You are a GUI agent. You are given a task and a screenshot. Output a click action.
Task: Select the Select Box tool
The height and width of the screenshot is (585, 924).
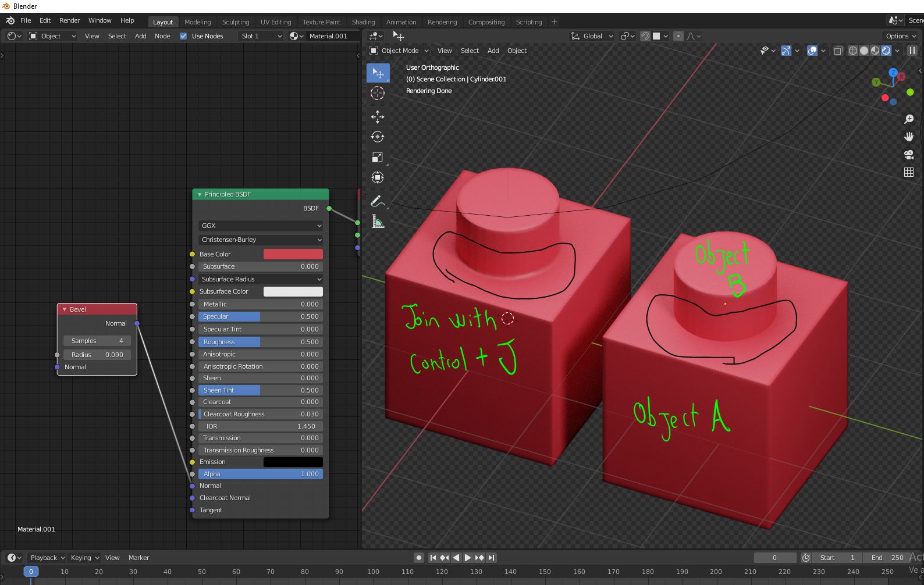point(378,73)
